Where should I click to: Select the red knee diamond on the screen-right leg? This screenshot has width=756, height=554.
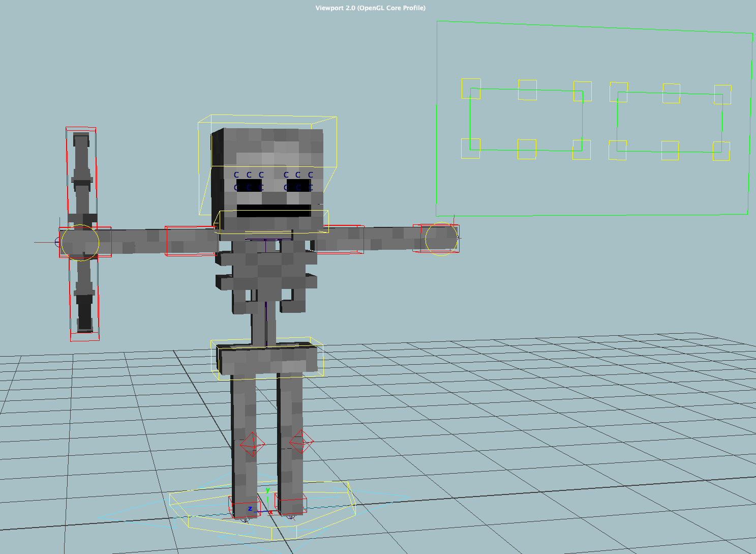[301, 442]
